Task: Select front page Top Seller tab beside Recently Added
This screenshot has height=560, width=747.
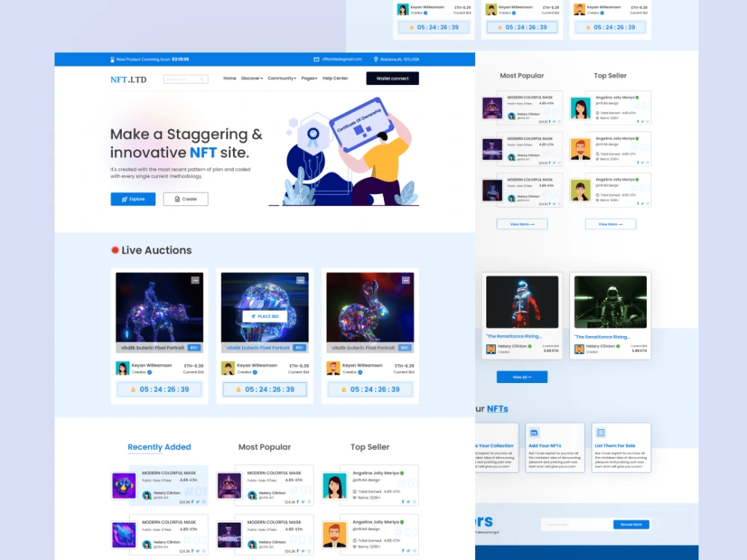Action: (370, 447)
